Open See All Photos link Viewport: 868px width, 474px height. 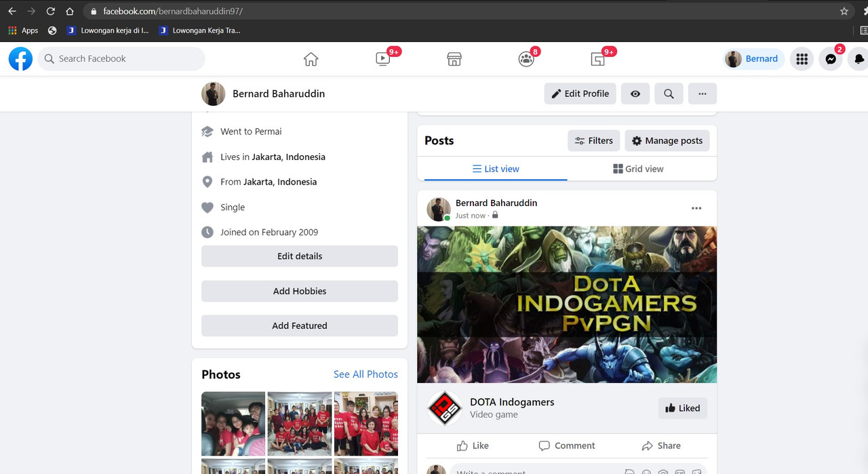click(x=366, y=374)
